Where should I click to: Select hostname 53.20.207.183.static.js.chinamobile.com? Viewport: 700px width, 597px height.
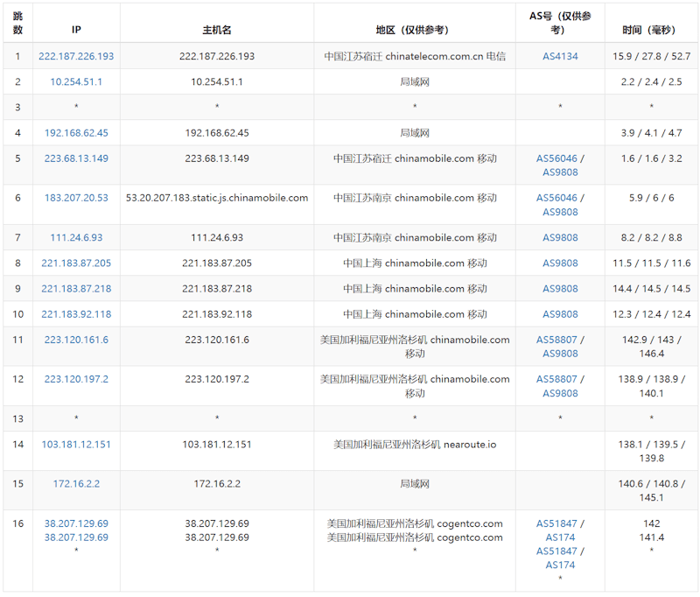click(x=217, y=198)
